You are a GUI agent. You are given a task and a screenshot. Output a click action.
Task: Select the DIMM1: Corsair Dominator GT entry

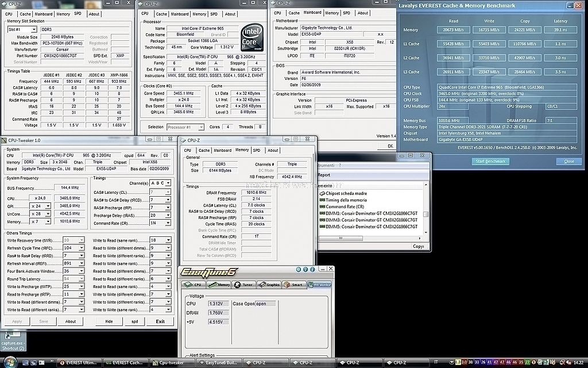click(368, 213)
